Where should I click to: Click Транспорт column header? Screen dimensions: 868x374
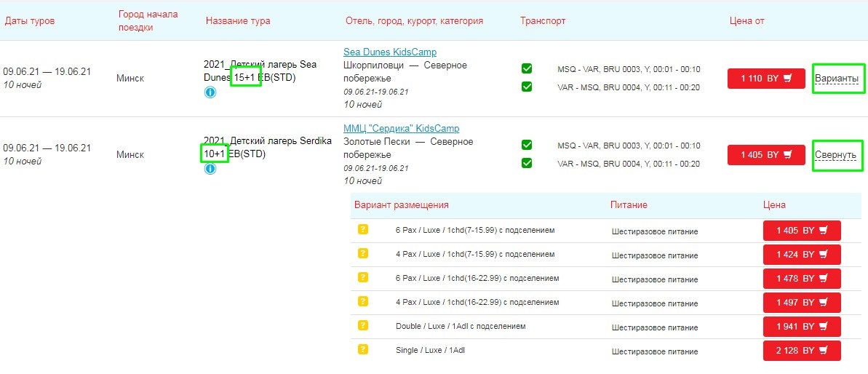(543, 21)
